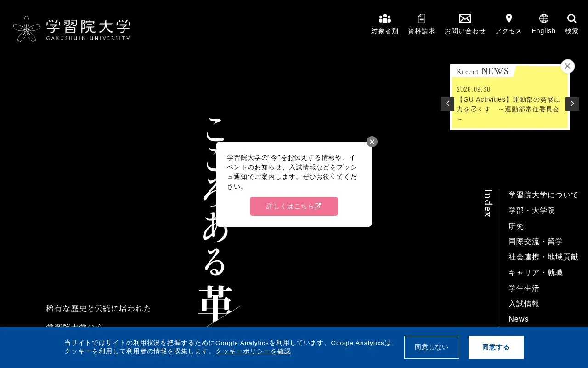Click the text 稀有な歴史と伝統に培われた
The width and height of the screenshot is (588, 368).
(99, 308)
